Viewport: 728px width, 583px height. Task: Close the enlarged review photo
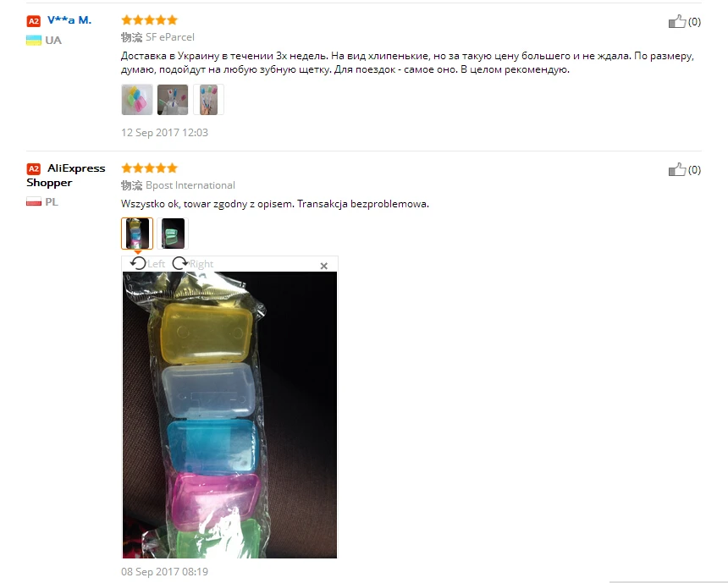pos(324,266)
